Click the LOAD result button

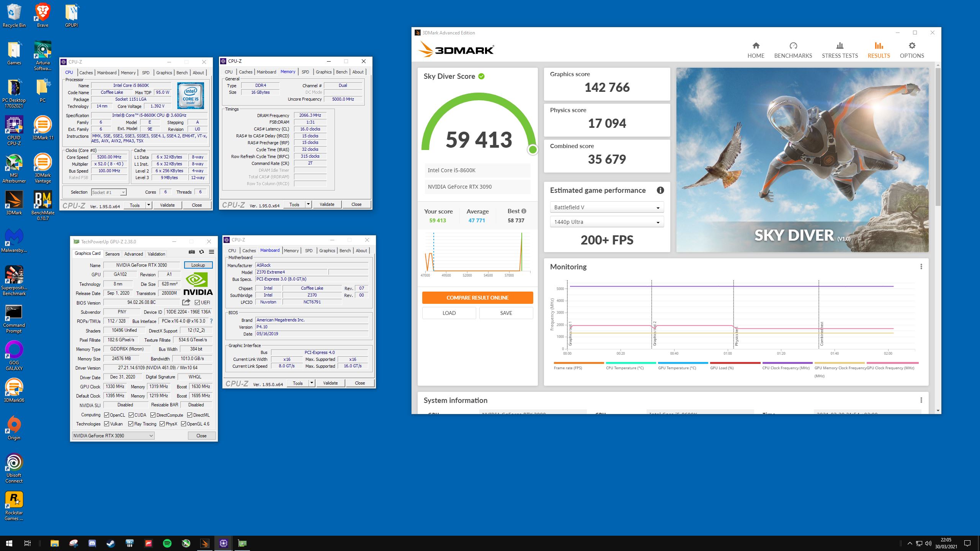point(449,313)
